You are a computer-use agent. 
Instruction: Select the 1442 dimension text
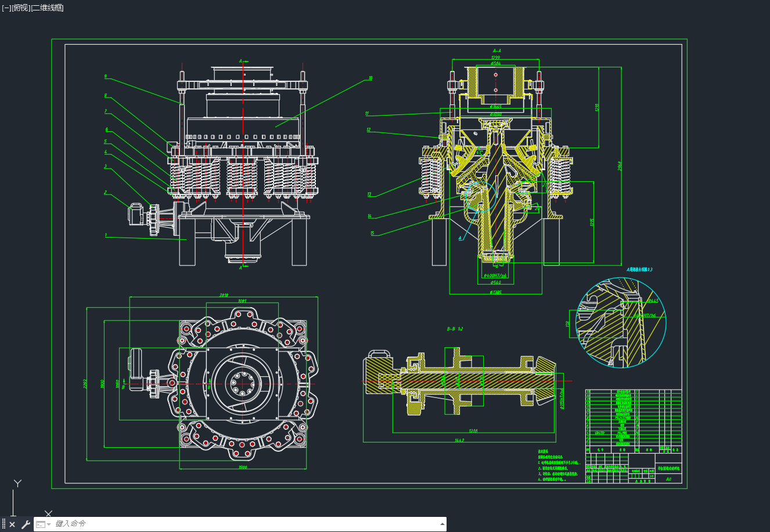coord(459,440)
